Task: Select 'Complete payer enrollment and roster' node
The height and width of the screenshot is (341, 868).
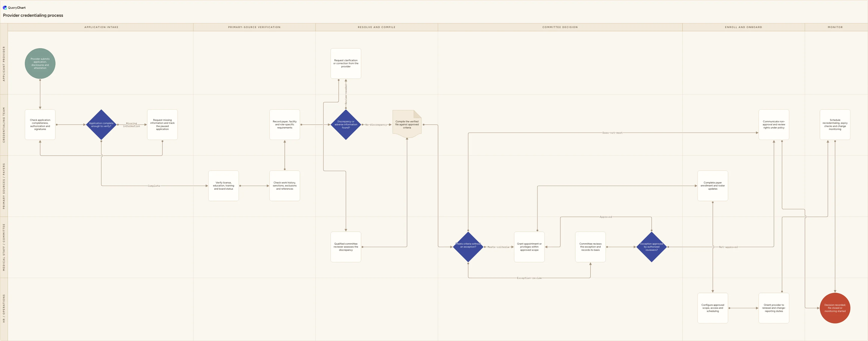Action: click(x=713, y=186)
